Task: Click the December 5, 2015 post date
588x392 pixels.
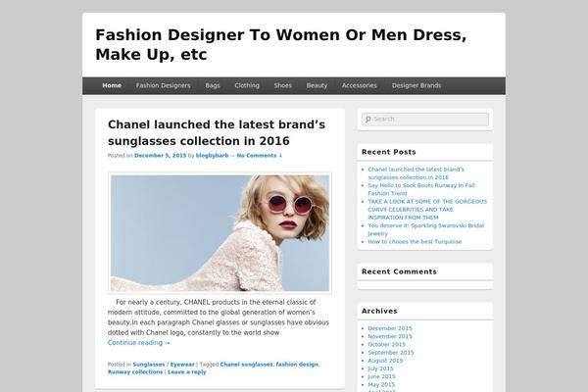Action: (160, 156)
